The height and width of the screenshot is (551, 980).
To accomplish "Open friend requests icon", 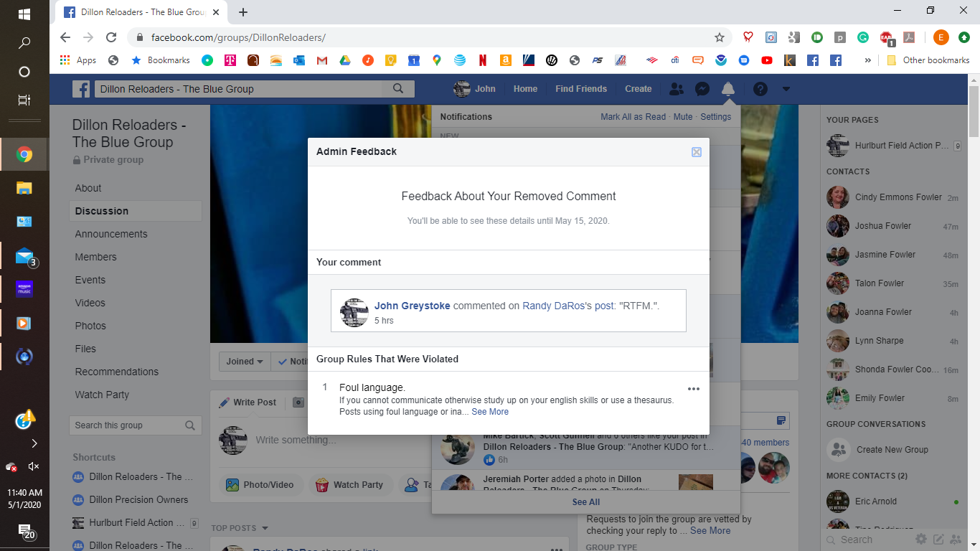I will (677, 89).
